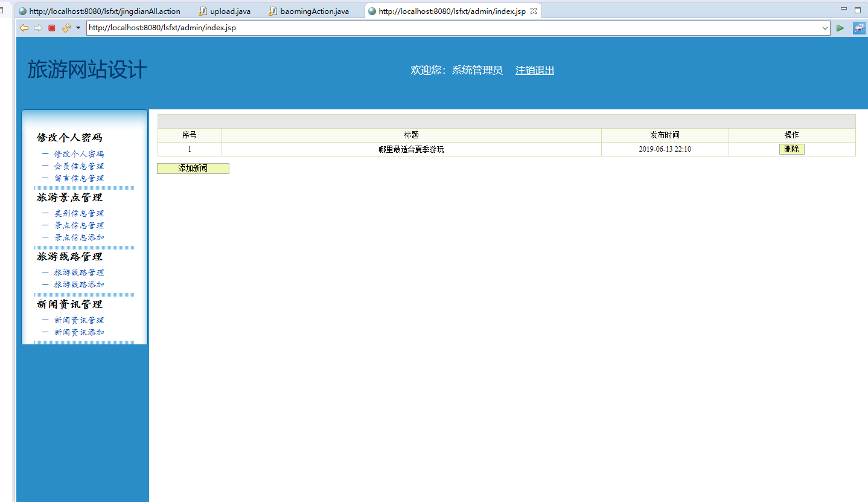The height and width of the screenshot is (502, 868).
Task: Click the 旅游景点管理 section heading
Action: (69, 198)
